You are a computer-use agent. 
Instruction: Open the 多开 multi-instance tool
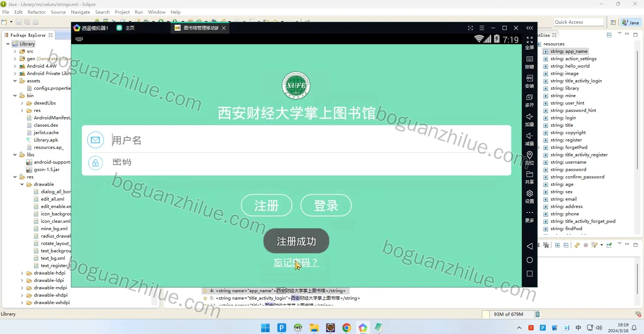coord(530,98)
